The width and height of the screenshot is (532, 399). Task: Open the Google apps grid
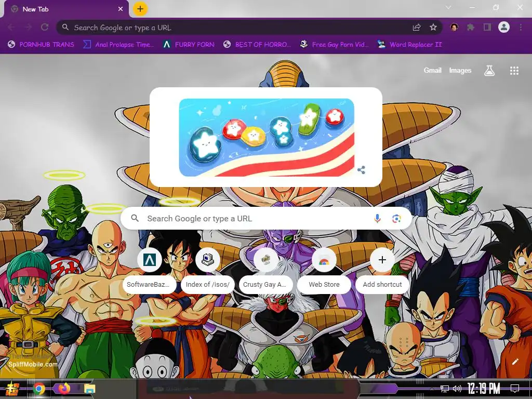tap(514, 71)
